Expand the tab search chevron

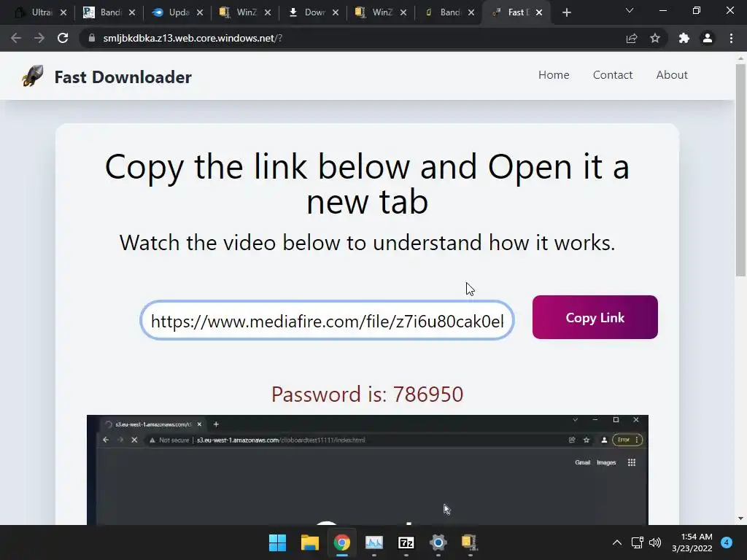(630, 10)
